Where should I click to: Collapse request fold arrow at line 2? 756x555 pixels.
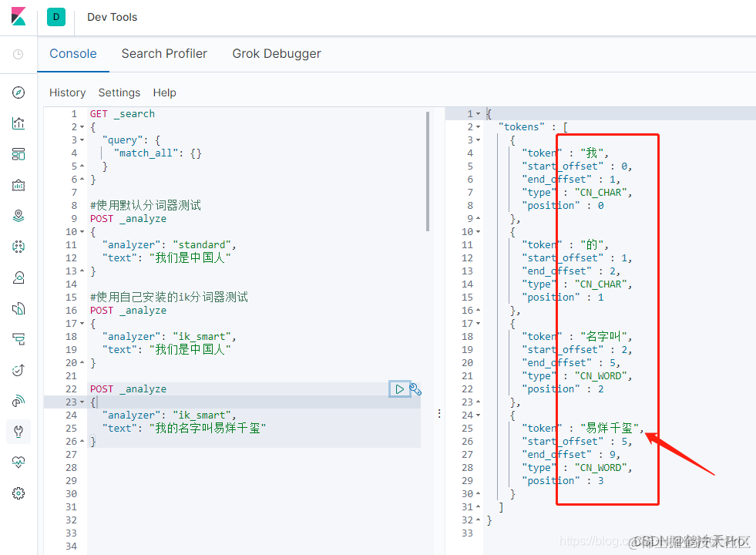coord(82,127)
